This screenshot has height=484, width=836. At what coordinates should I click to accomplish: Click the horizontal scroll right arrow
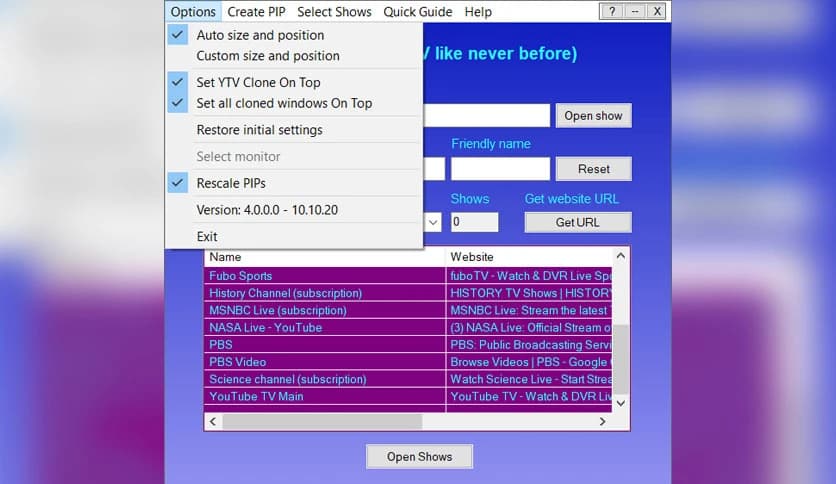pyautogui.click(x=603, y=422)
